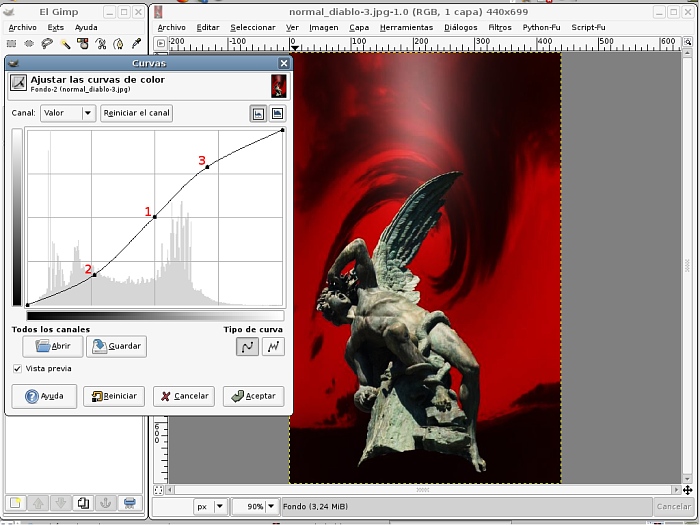Open the Herramientas menu
This screenshot has width=700, height=525.
click(406, 27)
